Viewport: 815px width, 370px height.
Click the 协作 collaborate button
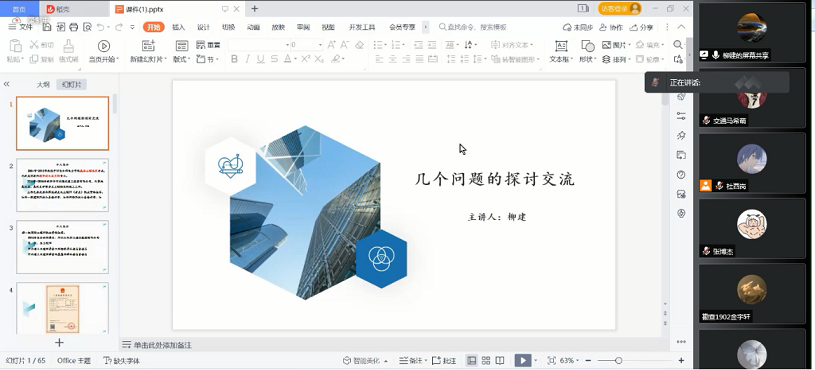point(611,27)
